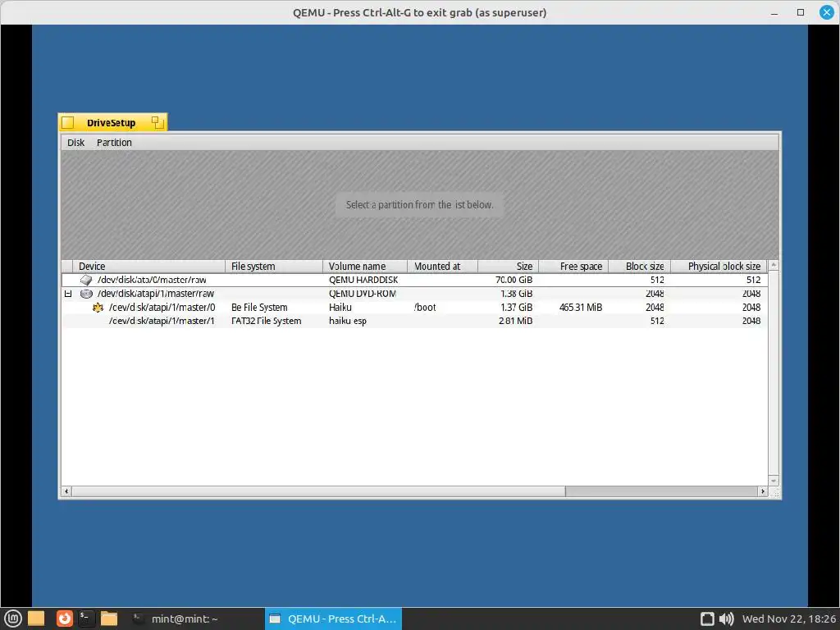This screenshot has height=630, width=840.
Task: Click the /boot mount point cell
Action: point(425,308)
